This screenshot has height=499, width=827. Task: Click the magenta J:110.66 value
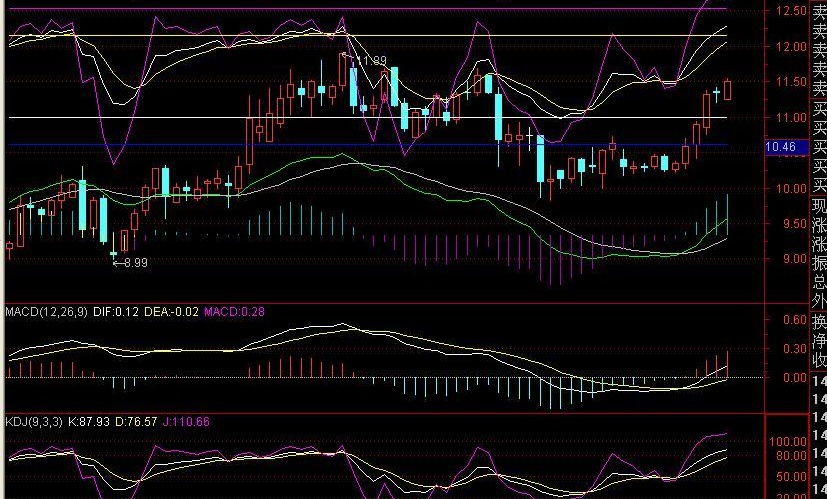pos(186,422)
